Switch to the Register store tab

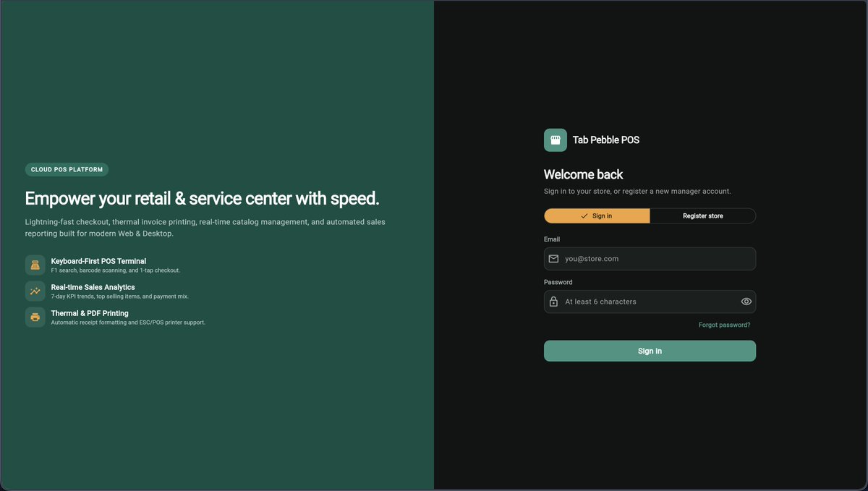pyautogui.click(x=702, y=216)
